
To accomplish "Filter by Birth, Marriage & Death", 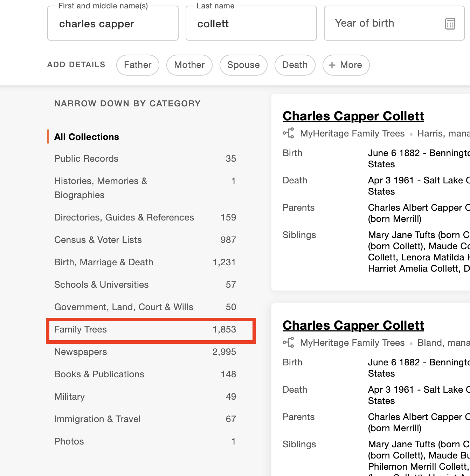I will pyautogui.click(x=145, y=262).
